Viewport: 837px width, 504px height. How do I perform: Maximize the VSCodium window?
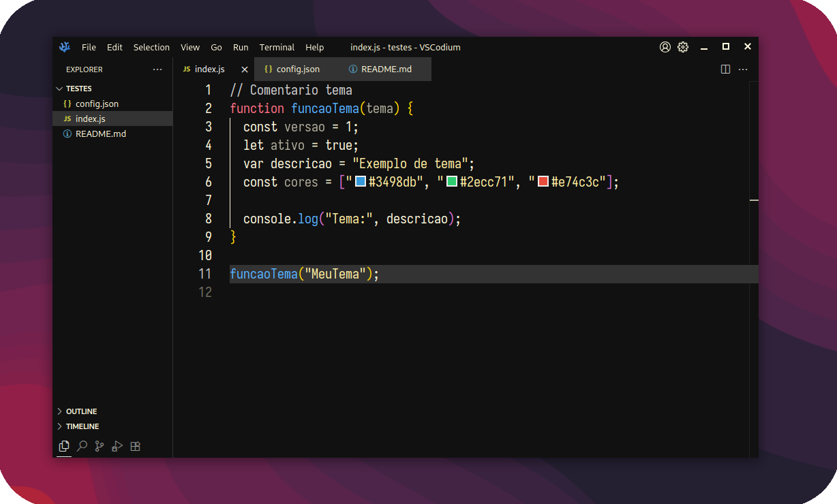tap(726, 46)
